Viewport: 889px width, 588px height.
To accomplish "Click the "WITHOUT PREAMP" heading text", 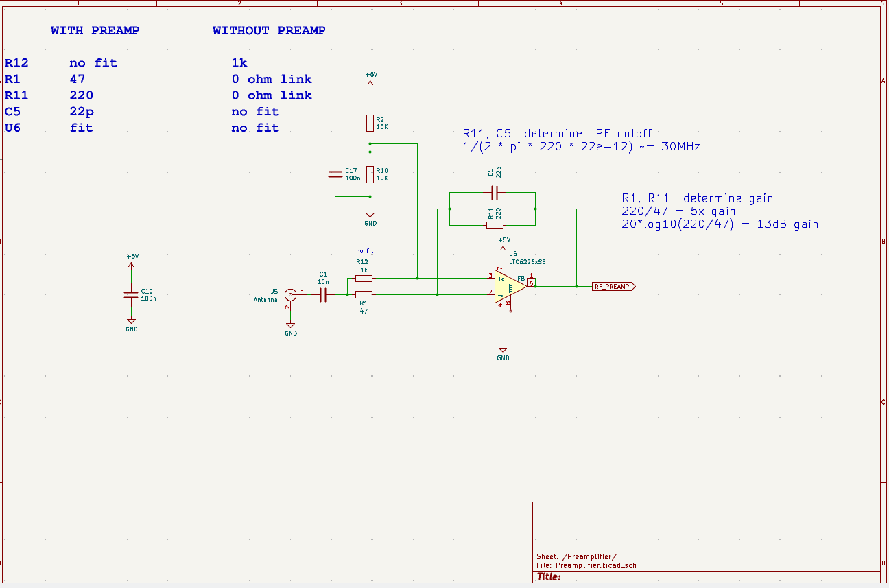I will 269,31.
